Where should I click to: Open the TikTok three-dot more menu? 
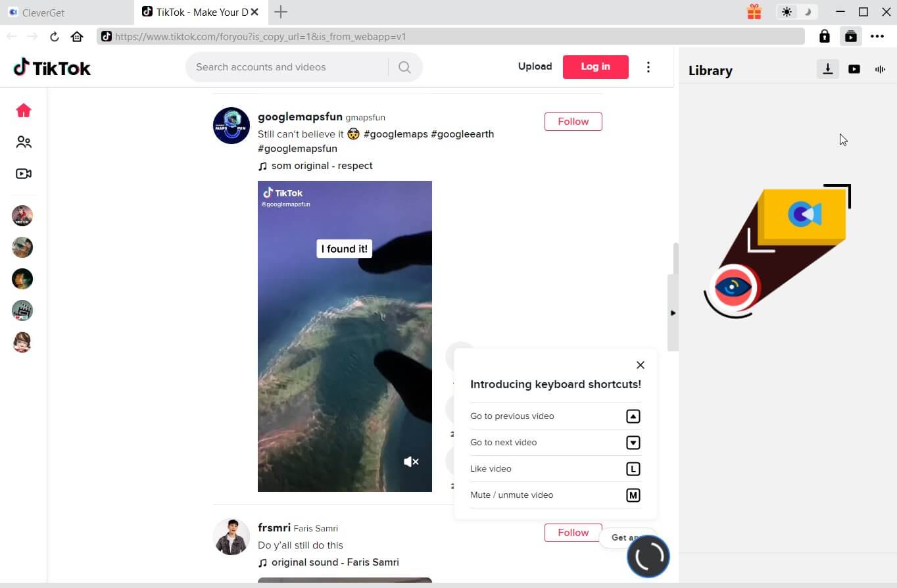(x=648, y=67)
